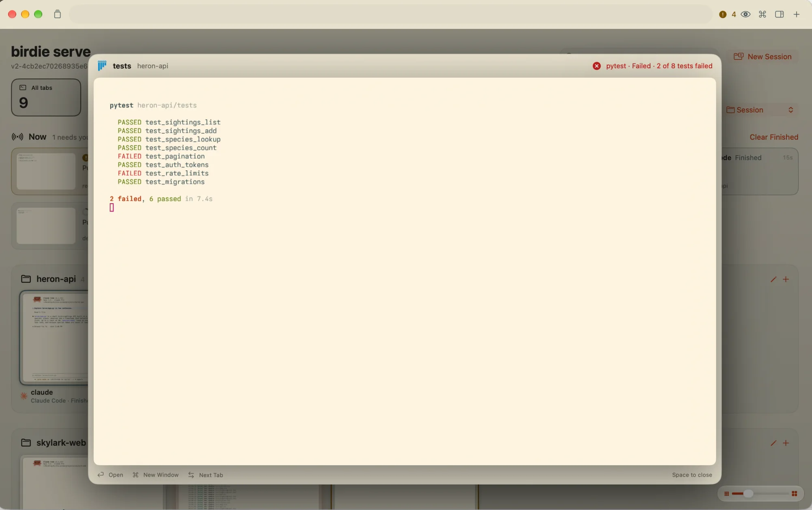Click the 2 failed, 6 passed summary
812x510 pixels.
(x=161, y=199)
